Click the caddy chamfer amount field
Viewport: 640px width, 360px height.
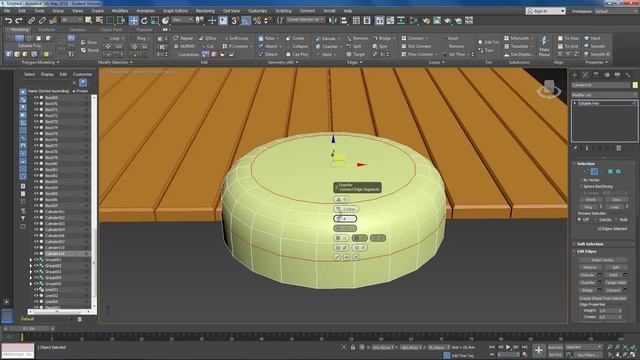tap(345, 209)
